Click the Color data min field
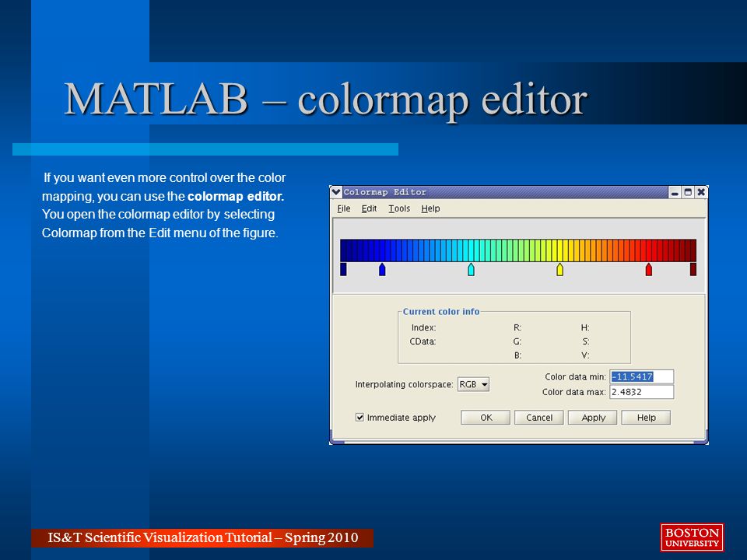Image resolution: width=747 pixels, height=560 pixels. [642, 376]
